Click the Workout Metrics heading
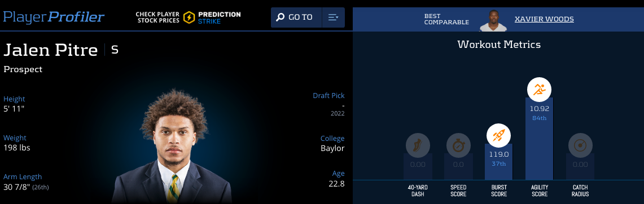The width and height of the screenshot is (644, 204). 499,45
